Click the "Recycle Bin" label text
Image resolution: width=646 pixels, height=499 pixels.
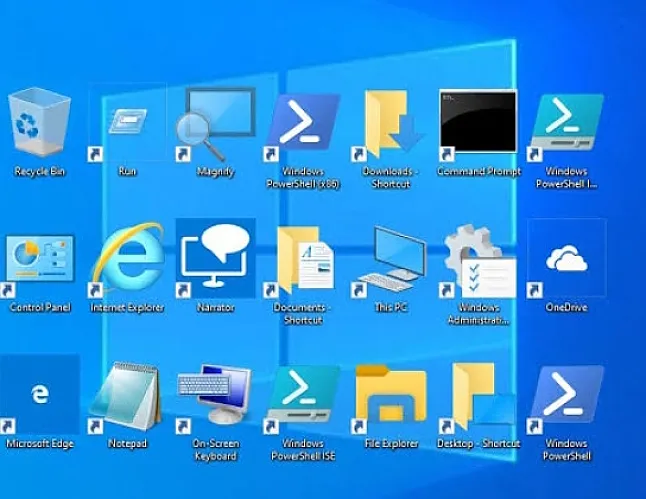40,171
